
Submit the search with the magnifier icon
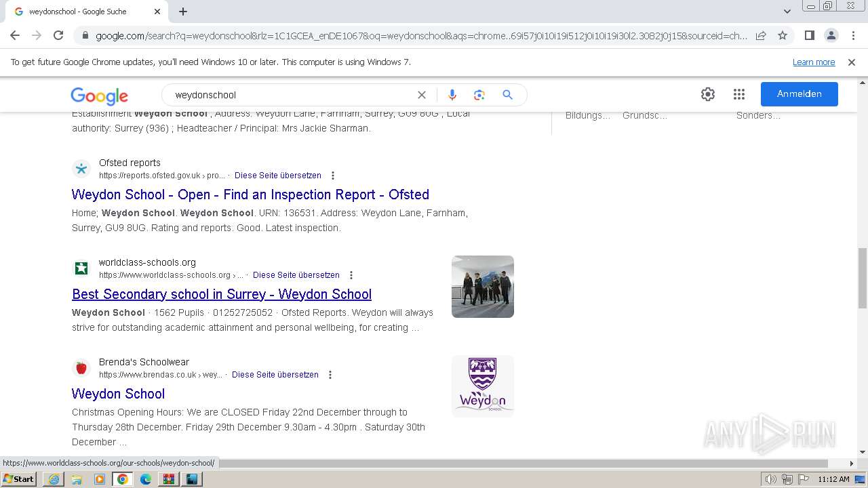507,95
